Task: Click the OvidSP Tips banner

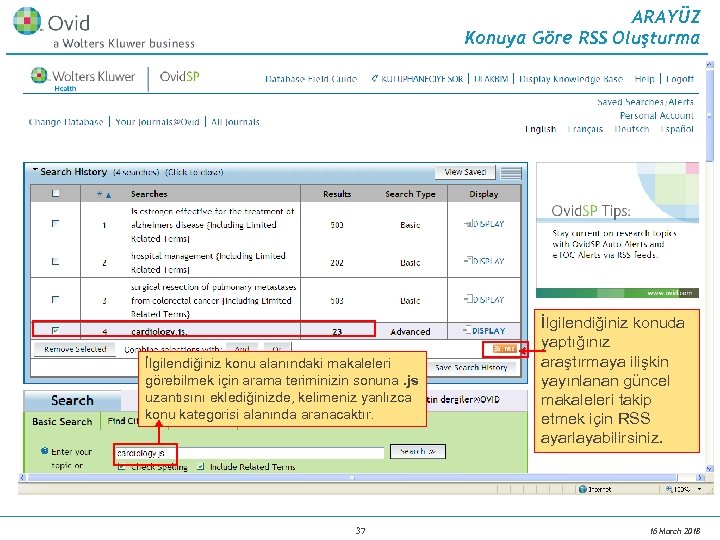Action: pyautogui.click(x=618, y=231)
